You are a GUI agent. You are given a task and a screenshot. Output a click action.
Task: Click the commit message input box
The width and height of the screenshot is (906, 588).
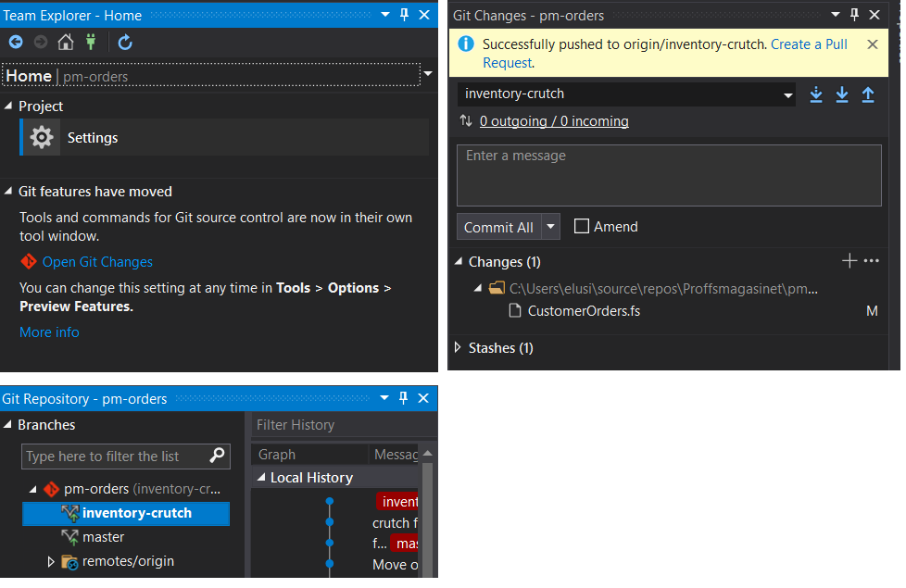tap(669, 176)
